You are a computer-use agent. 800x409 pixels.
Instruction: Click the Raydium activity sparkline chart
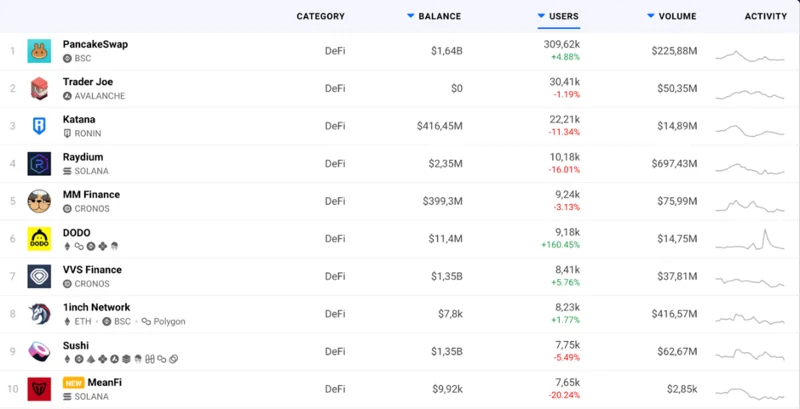(x=750, y=168)
